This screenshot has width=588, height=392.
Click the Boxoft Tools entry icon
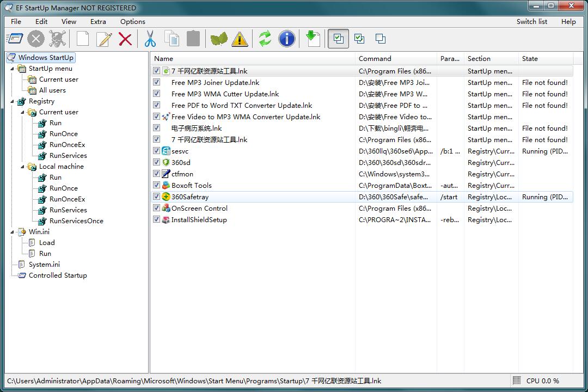(x=166, y=185)
